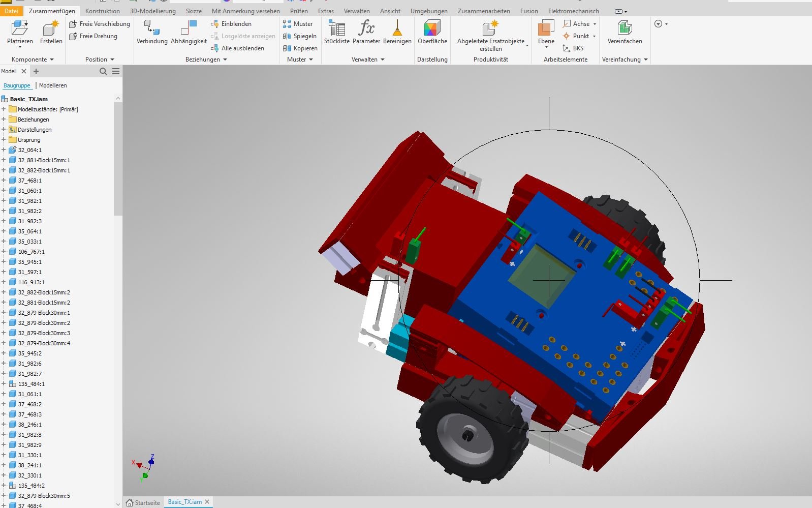Open the Zusammenarbeiten ribbon tab

(x=484, y=11)
